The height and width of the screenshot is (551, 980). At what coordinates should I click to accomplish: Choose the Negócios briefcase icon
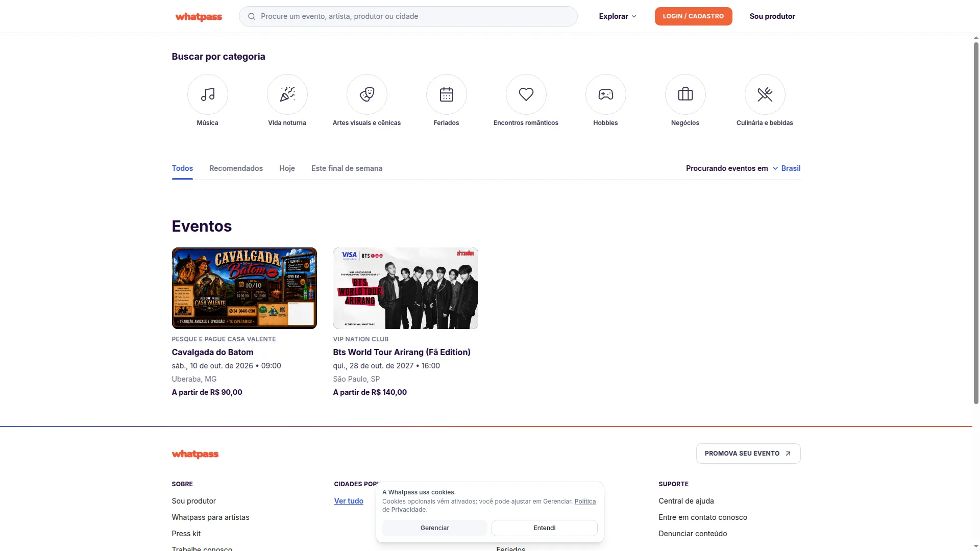(685, 94)
